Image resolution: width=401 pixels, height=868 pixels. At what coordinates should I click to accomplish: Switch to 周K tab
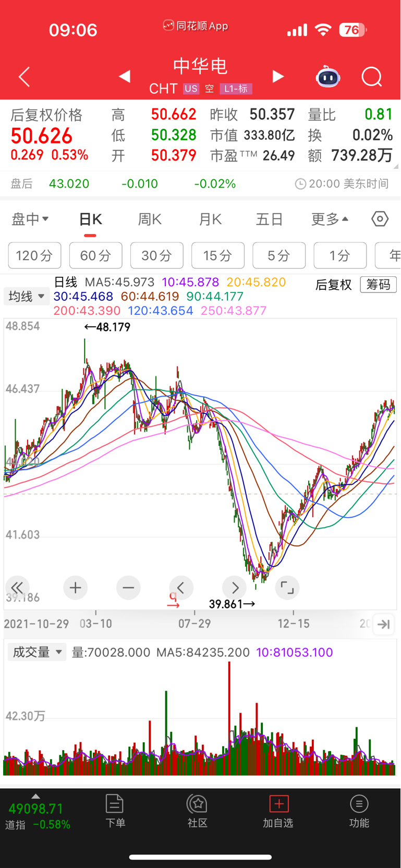coord(149,219)
